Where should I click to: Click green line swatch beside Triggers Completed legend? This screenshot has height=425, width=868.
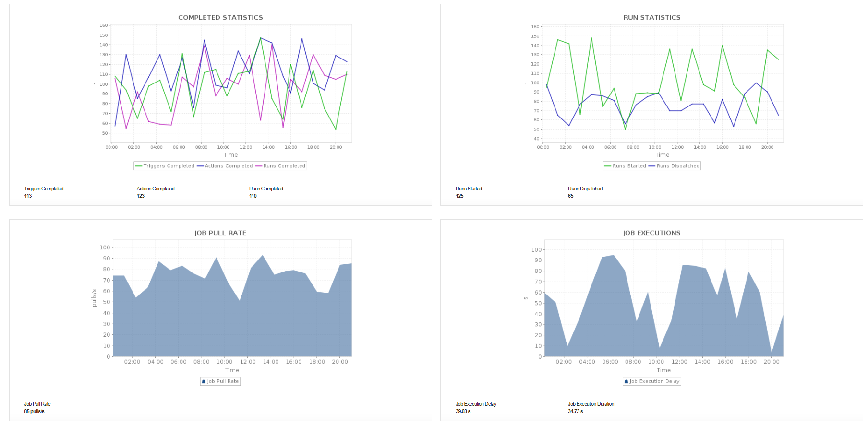click(x=139, y=166)
